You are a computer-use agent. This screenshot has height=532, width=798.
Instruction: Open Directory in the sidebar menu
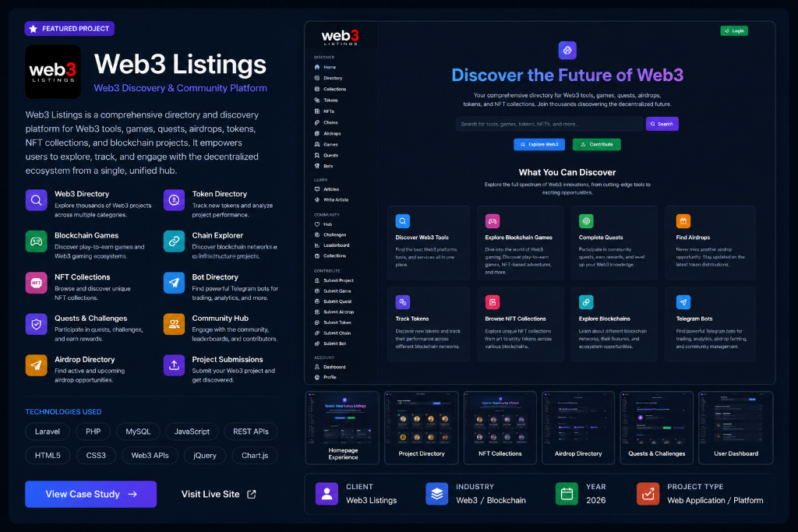(328, 79)
